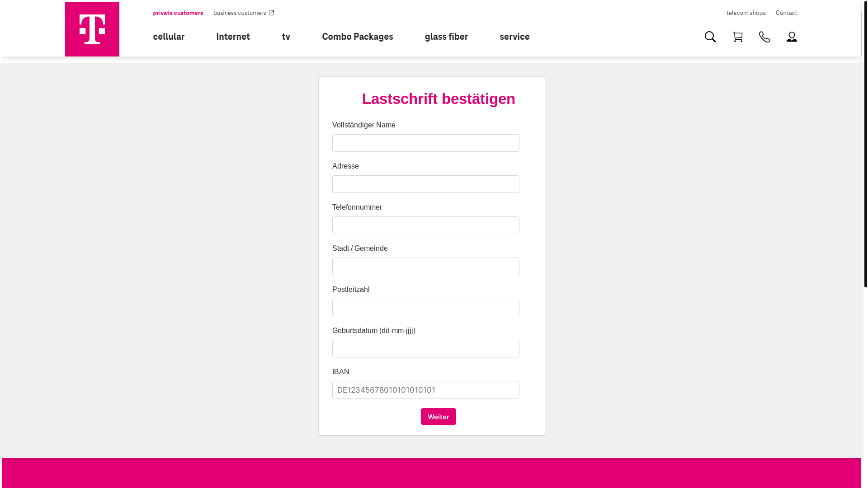Open the shopping cart icon

[x=737, y=37]
